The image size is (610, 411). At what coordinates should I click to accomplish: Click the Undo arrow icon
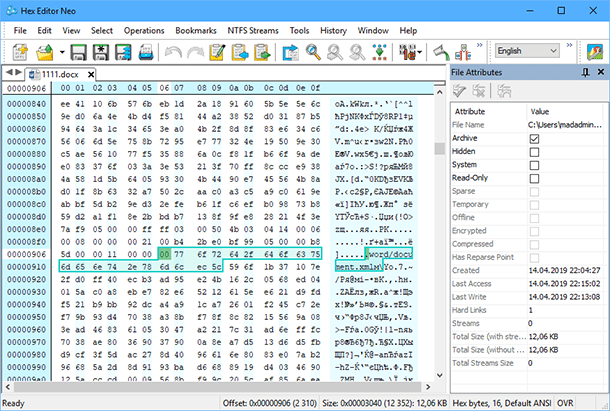(173, 52)
